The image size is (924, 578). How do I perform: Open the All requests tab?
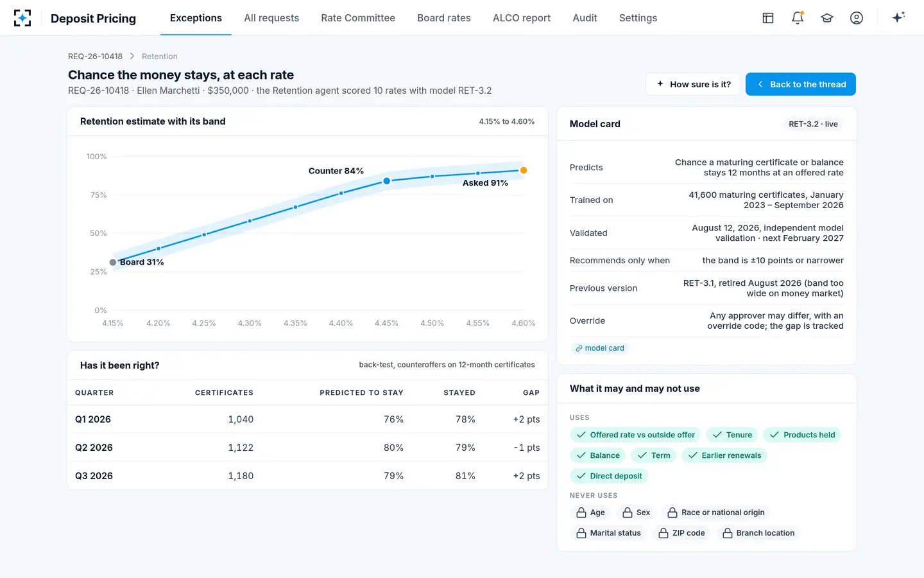pyautogui.click(x=271, y=18)
